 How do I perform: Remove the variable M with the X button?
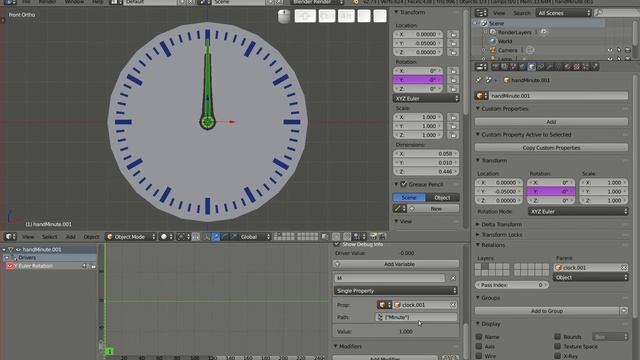click(x=453, y=278)
